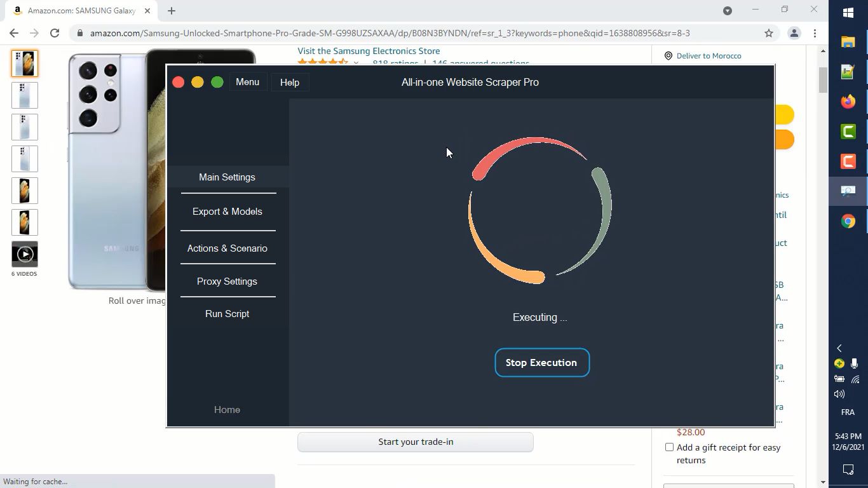
Task: Show hidden system tray icons
Action: (x=839, y=348)
